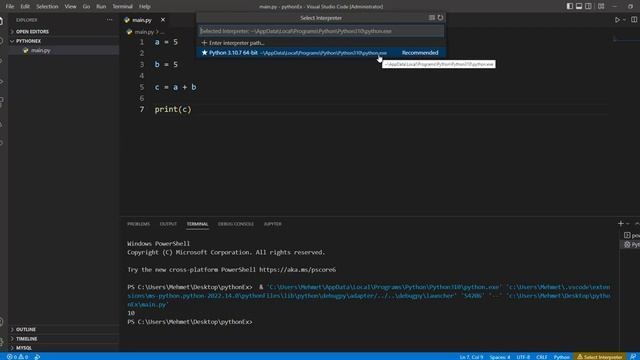Open File menu
The width and height of the screenshot is (640, 360).
pyautogui.click(x=10, y=7)
